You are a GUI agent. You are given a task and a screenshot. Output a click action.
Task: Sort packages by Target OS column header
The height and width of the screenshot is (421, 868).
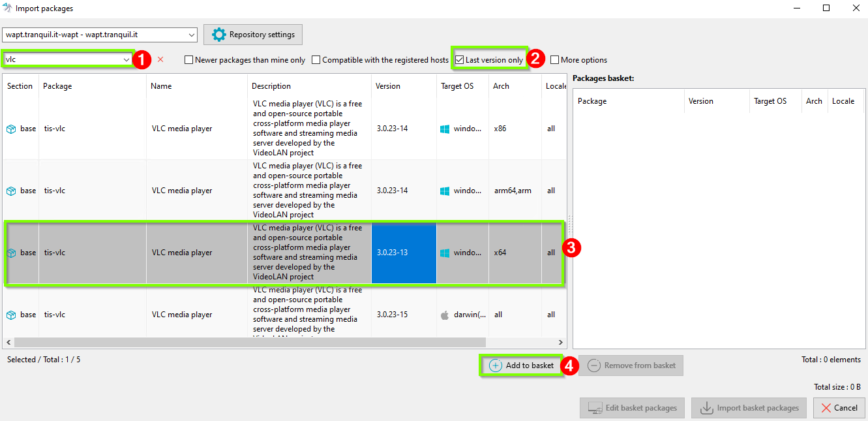pyautogui.click(x=456, y=86)
